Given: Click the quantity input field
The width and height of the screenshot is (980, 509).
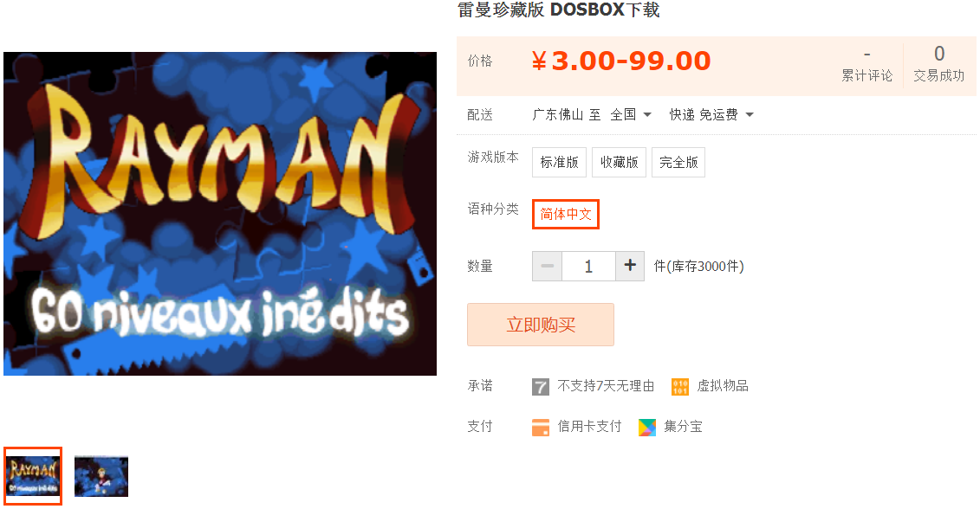Looking at the screenshot, I should [588, 266].
